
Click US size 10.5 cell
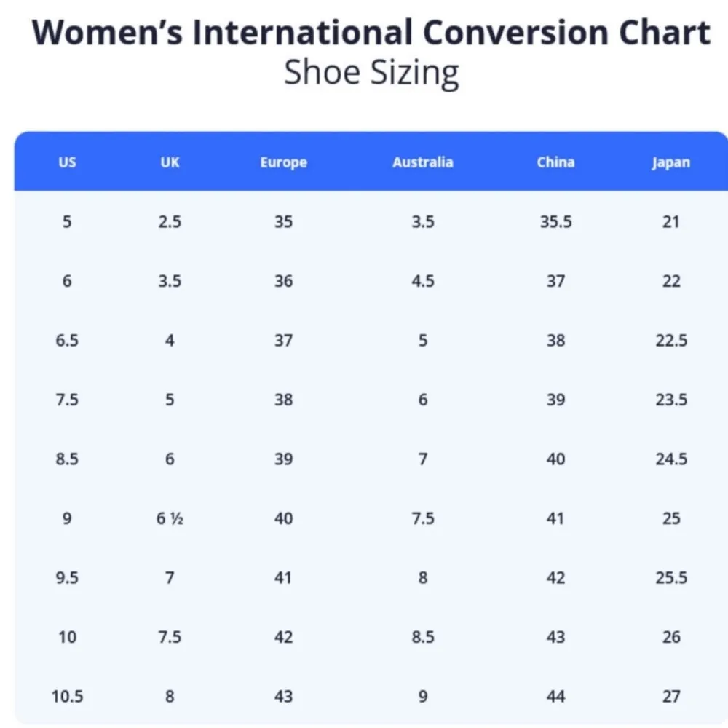point(67,696)
